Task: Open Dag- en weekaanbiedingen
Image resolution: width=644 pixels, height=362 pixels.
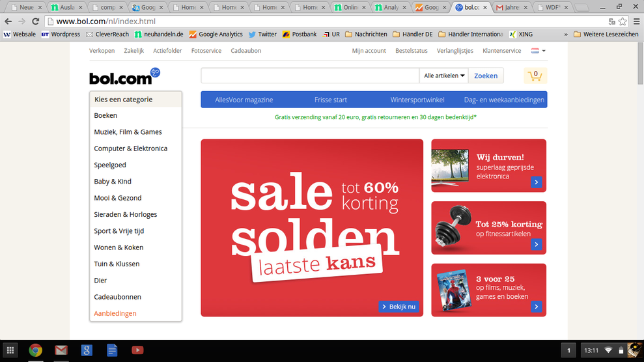Action: (504, 100)
